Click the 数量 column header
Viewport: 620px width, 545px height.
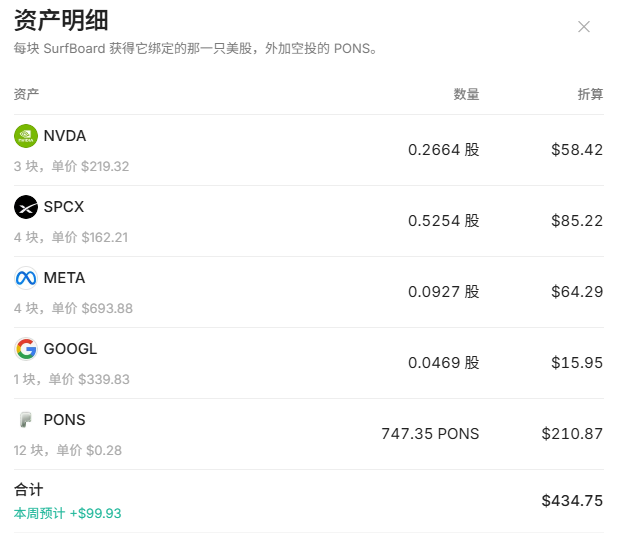tap(466, 94)
